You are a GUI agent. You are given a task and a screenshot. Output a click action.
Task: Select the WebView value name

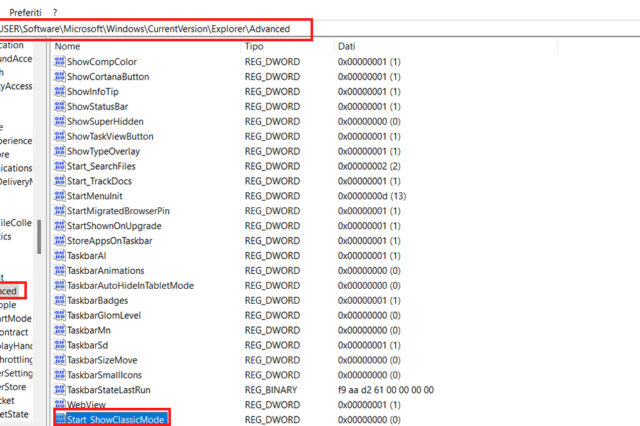(x=86, y=404)
